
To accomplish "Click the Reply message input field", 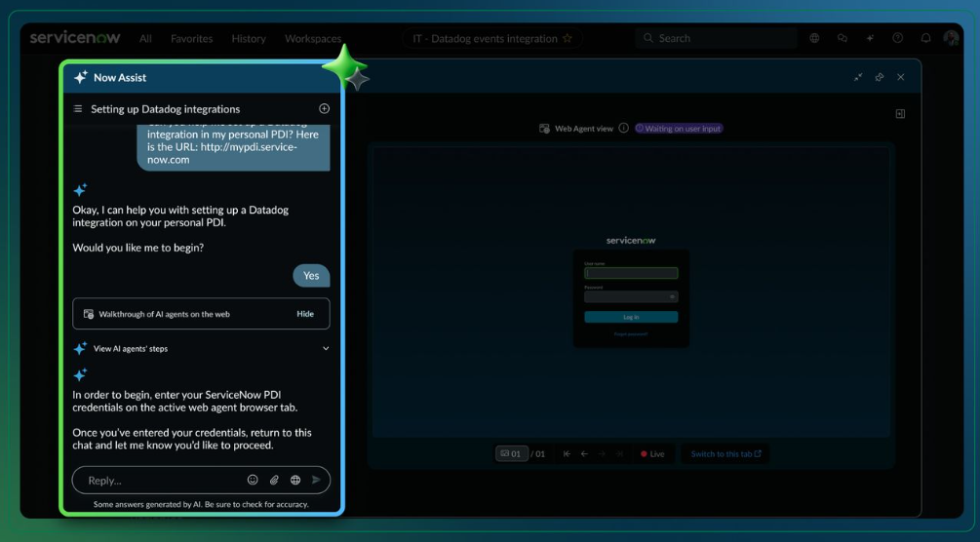I will point(161,480).
